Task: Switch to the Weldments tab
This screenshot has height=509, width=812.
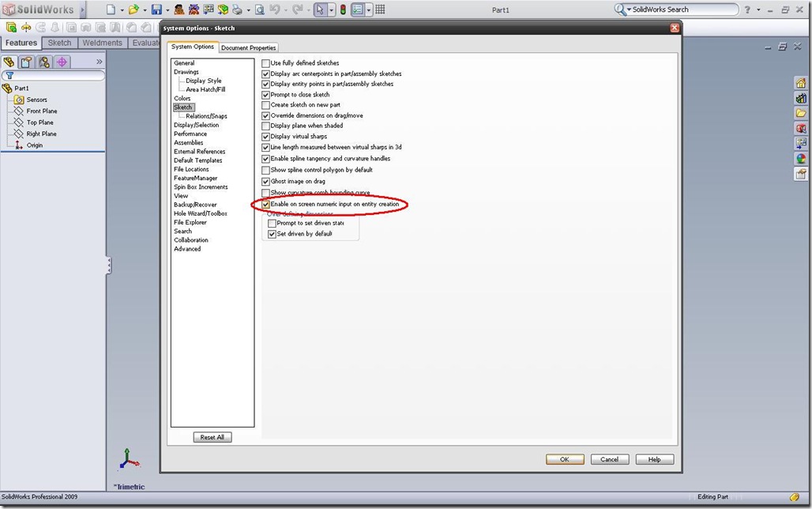Action: 103,43
